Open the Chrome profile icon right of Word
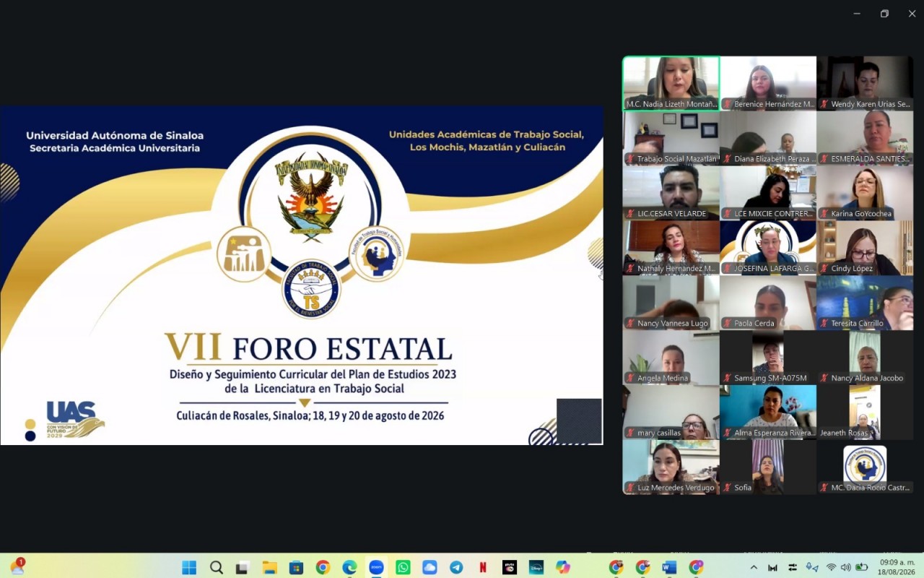Screen dimensions: 924x578 click(x=696, y=567)
